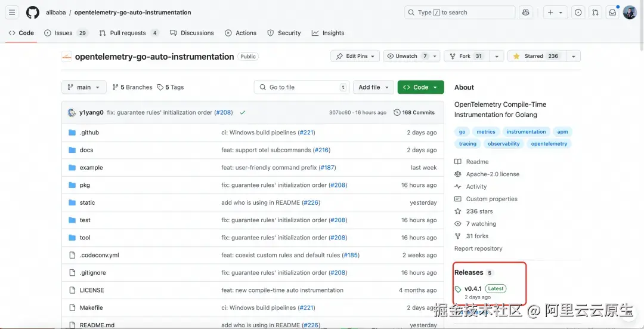Switch to the Security tab
Screen dimensions: 644x329
click(x=284, y=33)
